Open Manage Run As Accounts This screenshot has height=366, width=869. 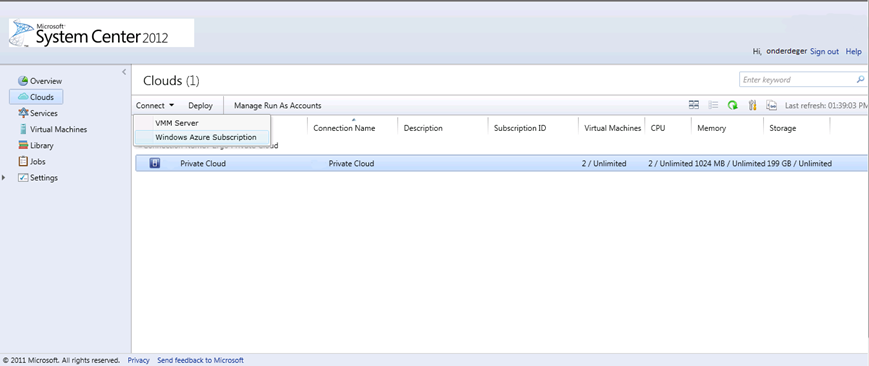(x=278, y=105)
